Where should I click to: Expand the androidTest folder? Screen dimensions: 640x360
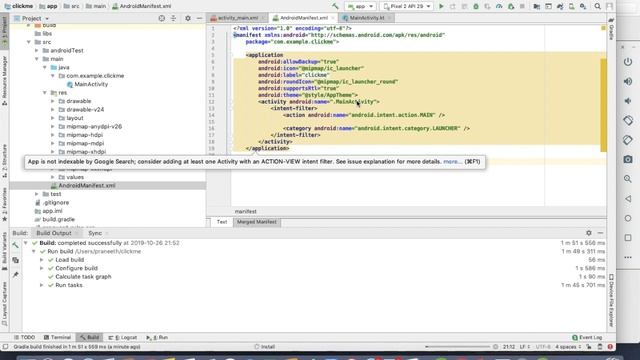coord(37,51)
